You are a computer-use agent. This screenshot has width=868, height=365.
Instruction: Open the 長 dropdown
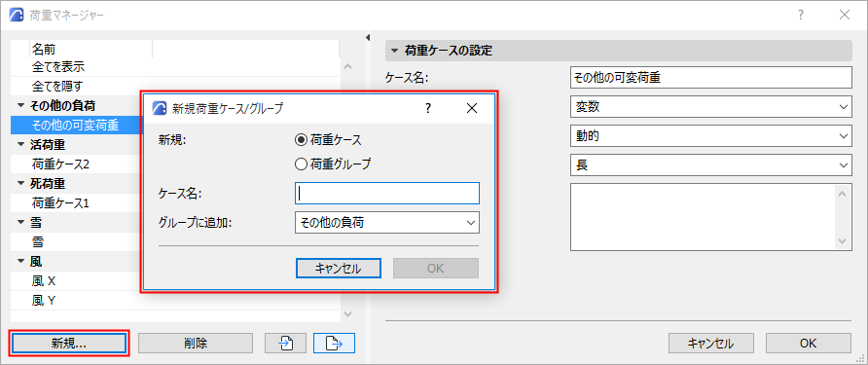(710, 164)
